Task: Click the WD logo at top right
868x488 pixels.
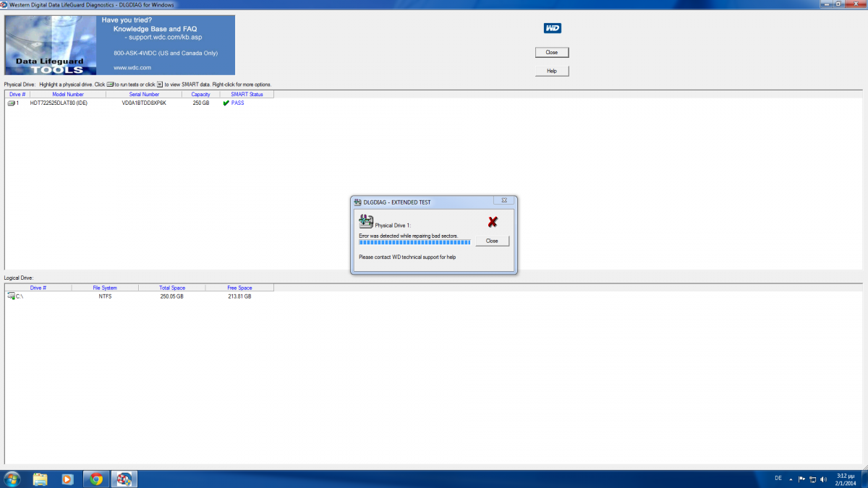Action: 553,28
